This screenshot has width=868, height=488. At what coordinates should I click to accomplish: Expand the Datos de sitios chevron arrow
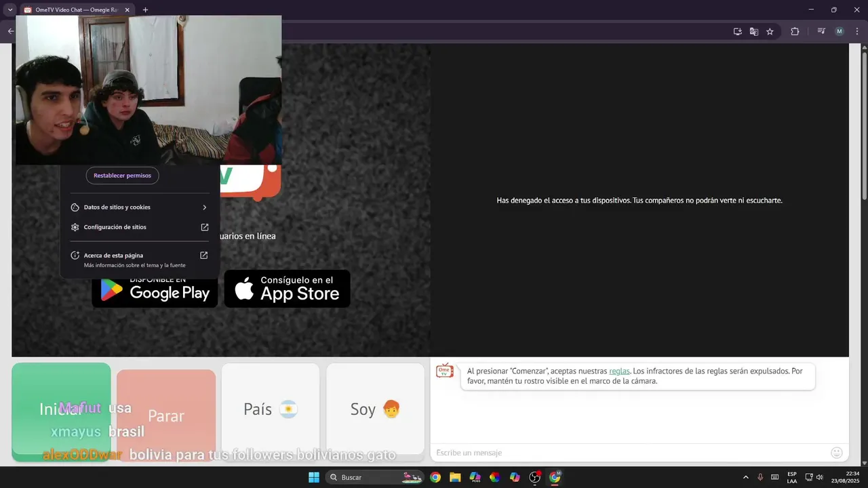point(204,207)
